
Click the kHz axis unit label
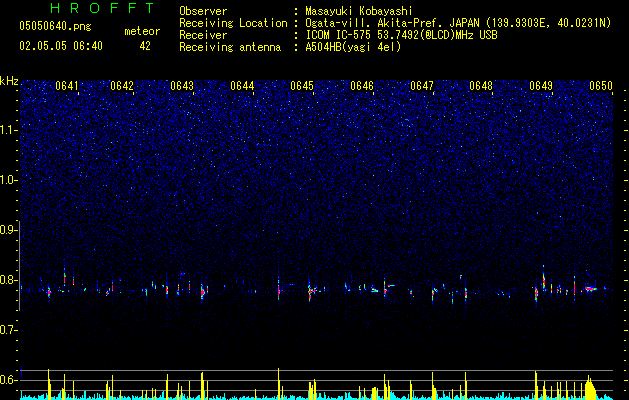(x=9, y=81)
